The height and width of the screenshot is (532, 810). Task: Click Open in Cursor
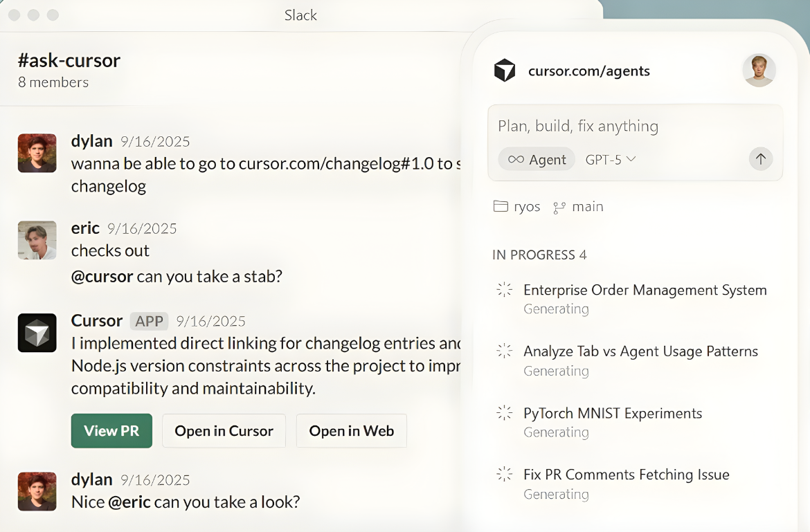224,430
